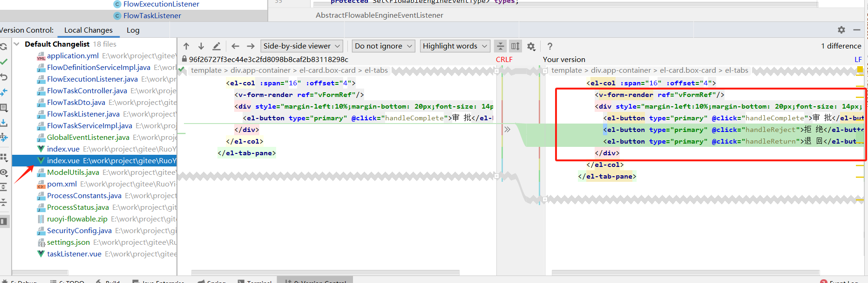Go to next difference arrow
The height and width of the screenshot is (283, 868).
pos(201,46)
